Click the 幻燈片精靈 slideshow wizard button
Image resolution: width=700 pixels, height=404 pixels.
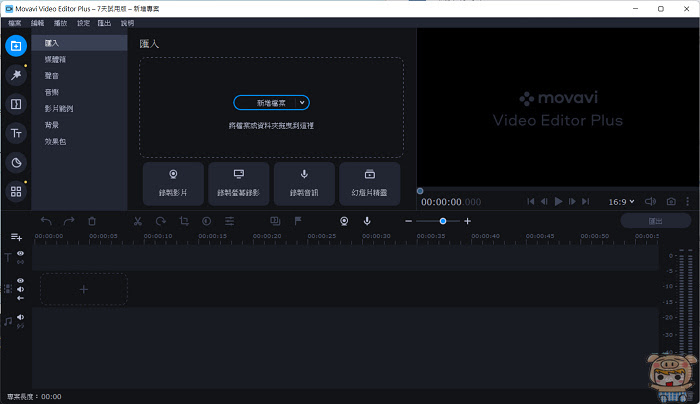click(370, 183)
